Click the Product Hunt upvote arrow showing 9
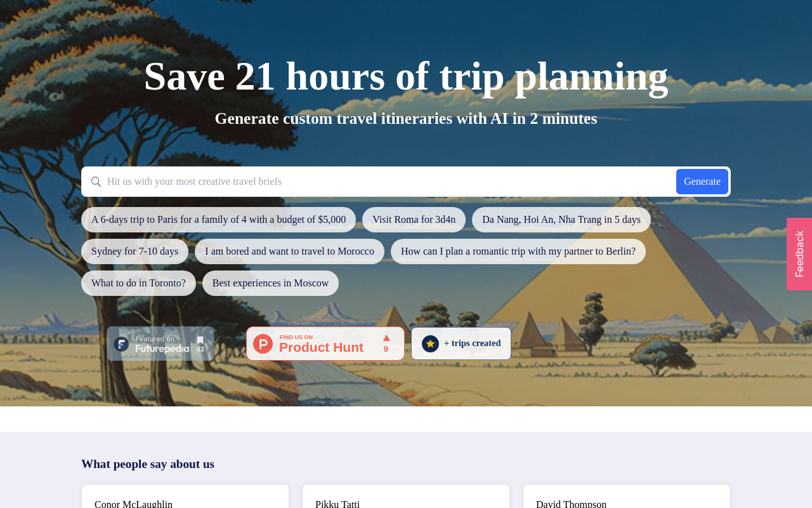This screenshot has width=812, height=508. pos(386,343)
